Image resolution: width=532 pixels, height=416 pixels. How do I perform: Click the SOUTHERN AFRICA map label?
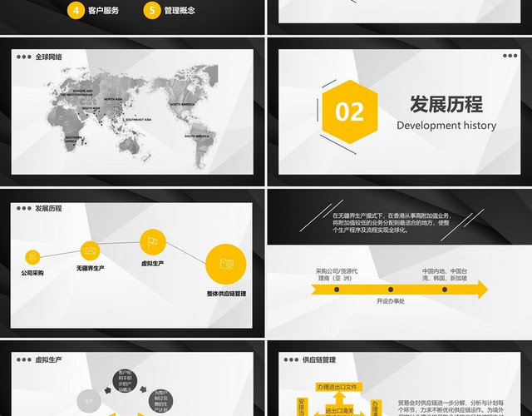pyautogui.click(x=73, y=139)
